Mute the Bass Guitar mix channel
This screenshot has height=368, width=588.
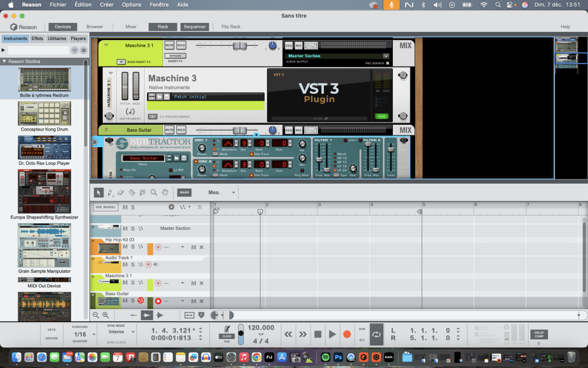coord(169,130)
